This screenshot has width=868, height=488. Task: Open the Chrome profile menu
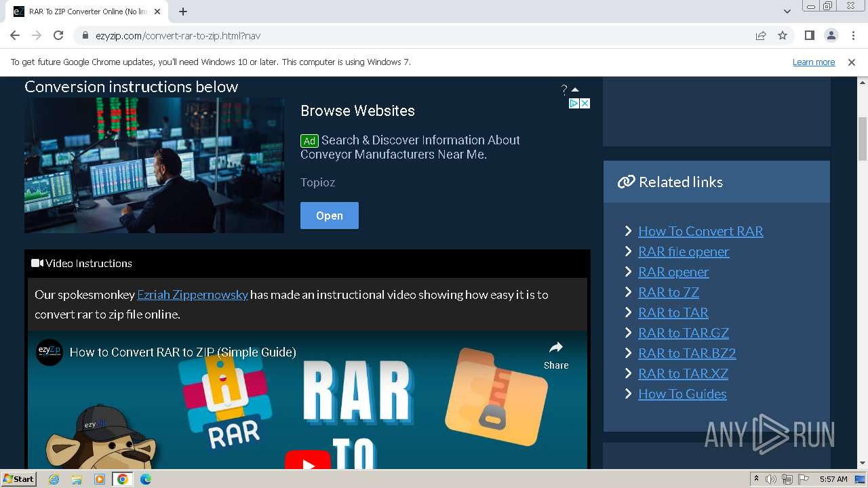click(x=831, y=35)
